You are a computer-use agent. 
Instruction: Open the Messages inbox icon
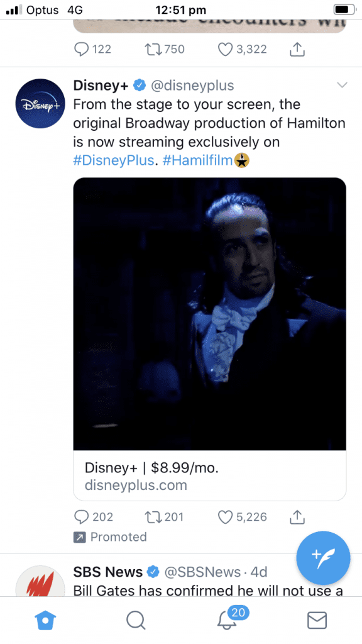(317, 620)
